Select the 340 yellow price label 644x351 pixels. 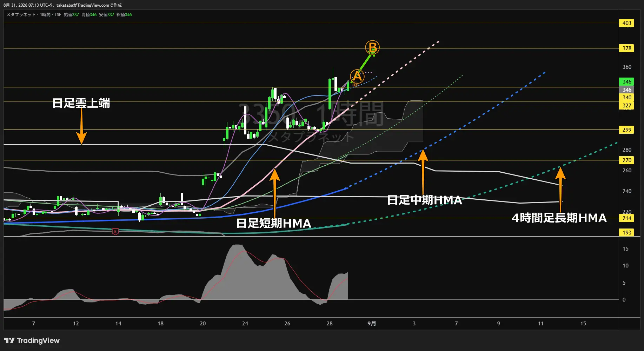tap(626, 98)
